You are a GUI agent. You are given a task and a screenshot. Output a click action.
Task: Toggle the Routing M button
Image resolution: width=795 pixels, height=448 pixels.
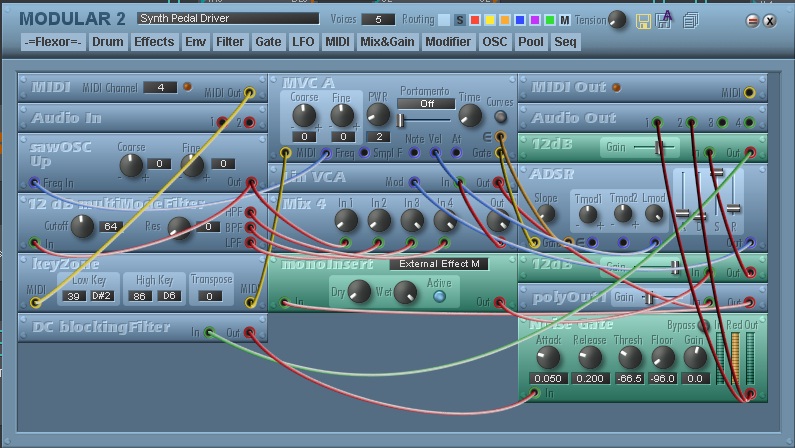564,20
